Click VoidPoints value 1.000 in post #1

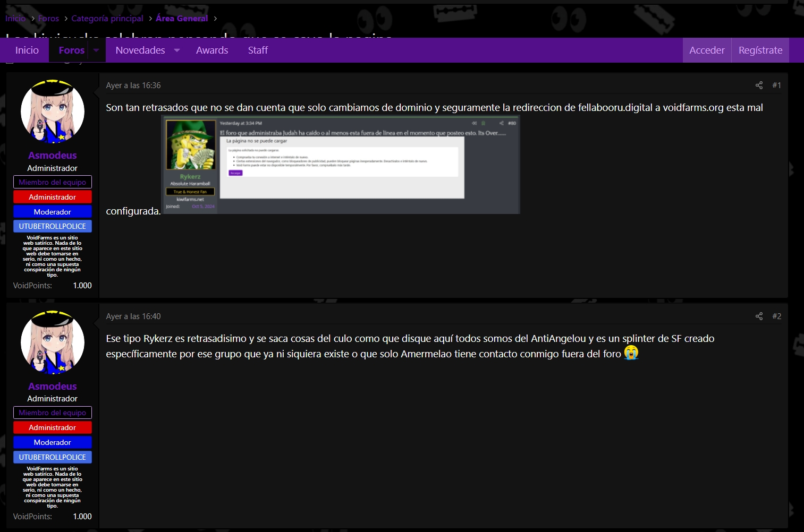(82, 286)
